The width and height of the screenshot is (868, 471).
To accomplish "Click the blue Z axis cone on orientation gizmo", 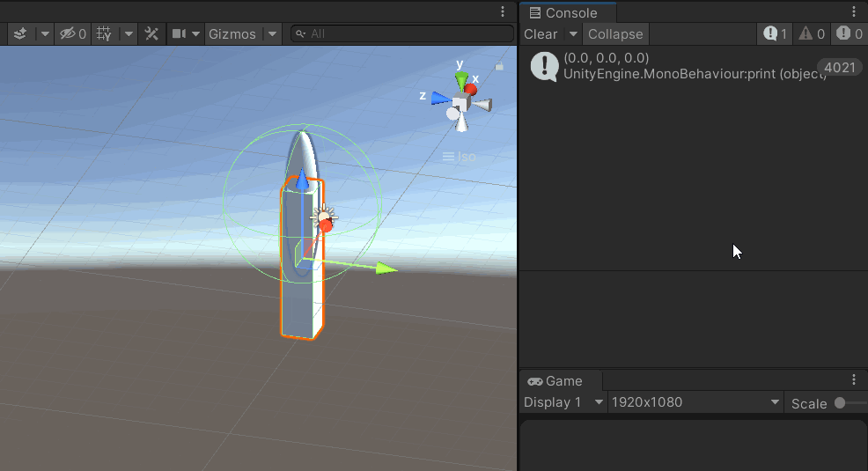I will click(x=441, y=99).
